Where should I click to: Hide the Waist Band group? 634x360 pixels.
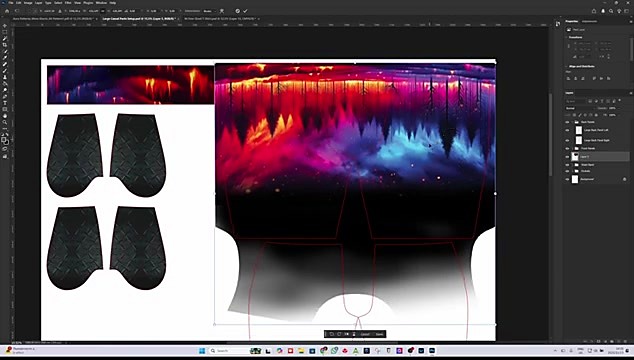tap(567, 165)
